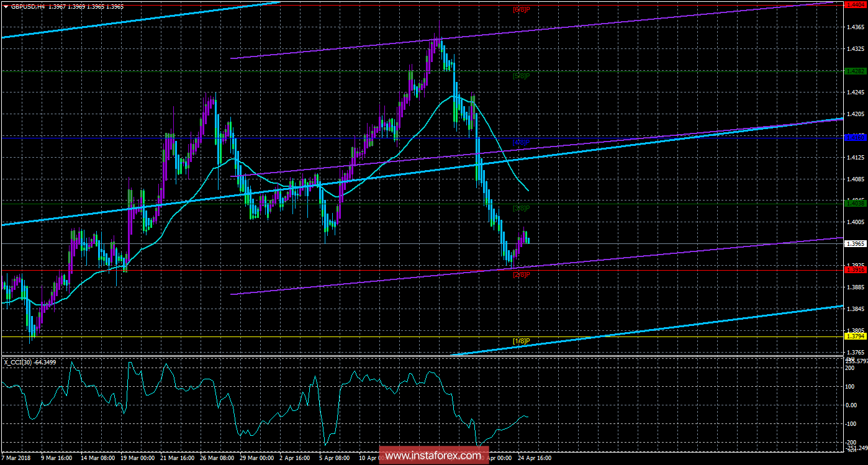Image resolution: width=868 pixels, height=465 pixels.
Task: Click the red 1.3916 price level tag
Action: click(x=856, y=269)
